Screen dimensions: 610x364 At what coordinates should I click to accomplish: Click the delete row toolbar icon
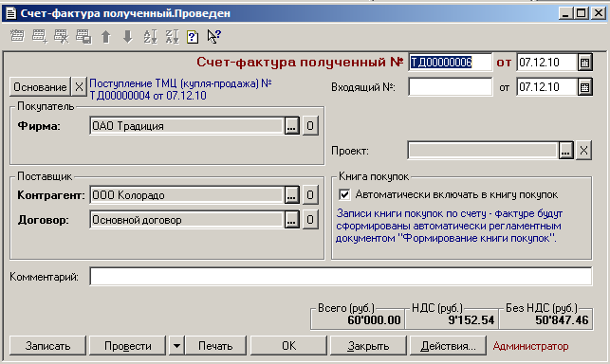point(62,37)
